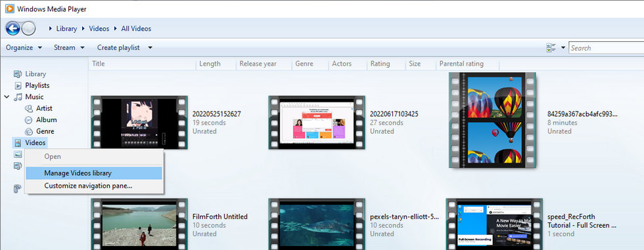Click the Library breadcrumb link
Image resolution: width=644 pixels, height=250 pixels.
(66, 29)
